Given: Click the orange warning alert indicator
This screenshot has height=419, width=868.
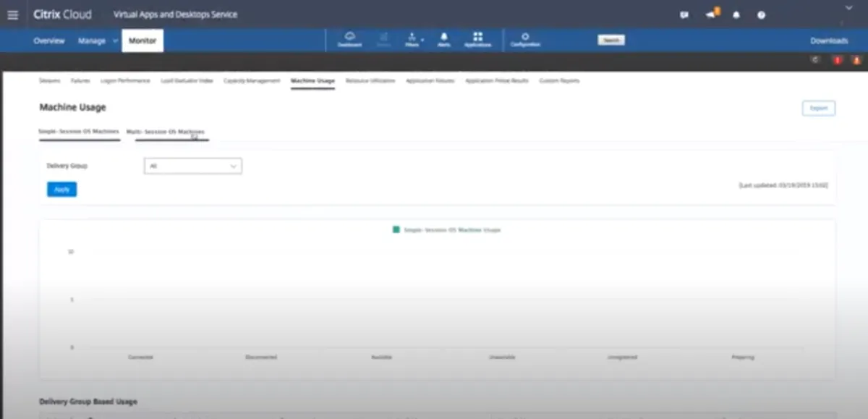Looking at the screenshot, I should click(x=856, y=61).
